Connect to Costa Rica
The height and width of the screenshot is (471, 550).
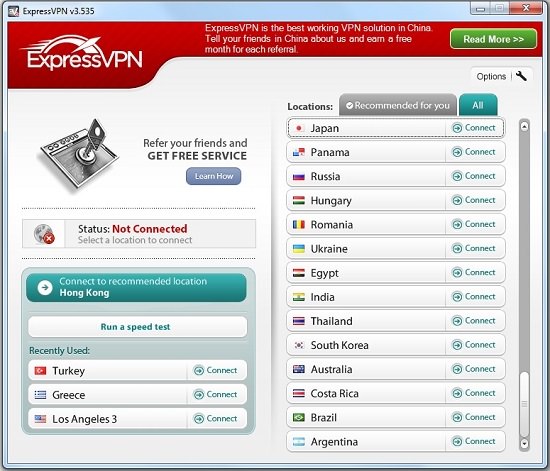click(474, 393)
